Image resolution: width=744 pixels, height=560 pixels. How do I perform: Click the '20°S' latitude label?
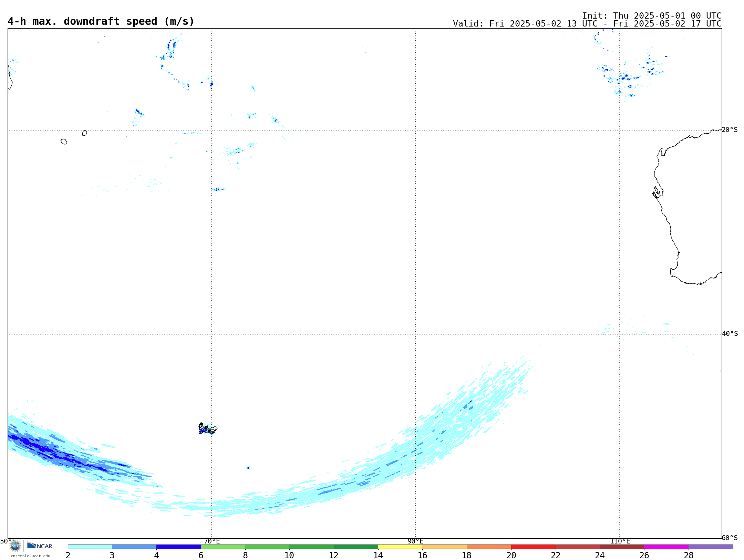tap(730, 130)
